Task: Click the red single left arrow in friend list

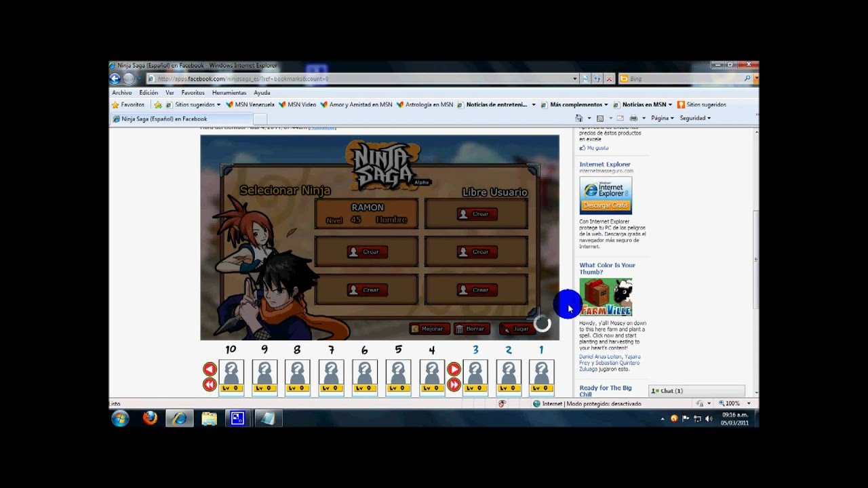Action: pyautogui.click(x=210, y=369)
